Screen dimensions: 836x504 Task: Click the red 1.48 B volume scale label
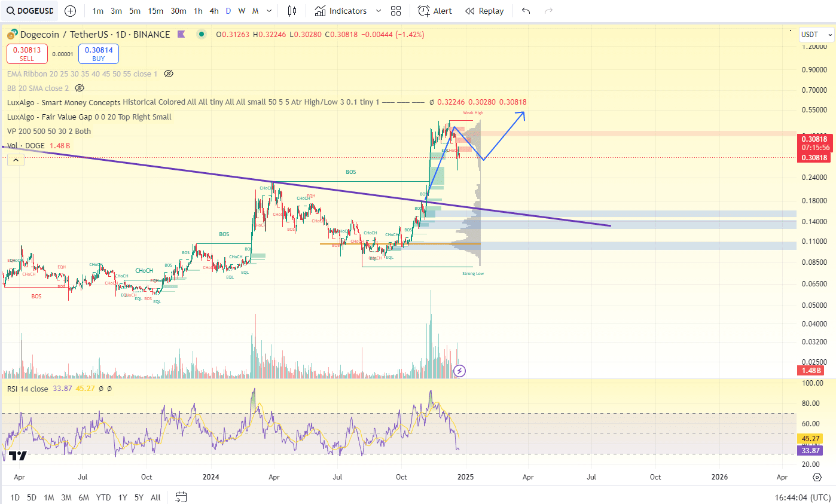click(x=810, y=371)
